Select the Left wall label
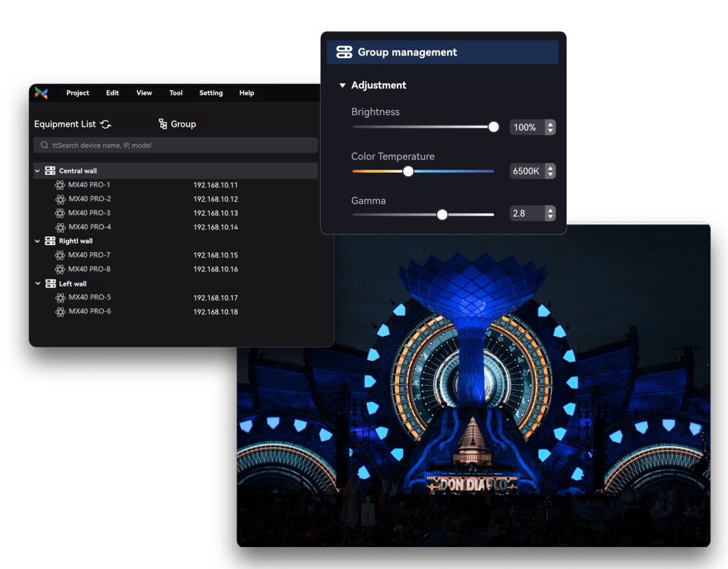728x569 pixels. 73,283
